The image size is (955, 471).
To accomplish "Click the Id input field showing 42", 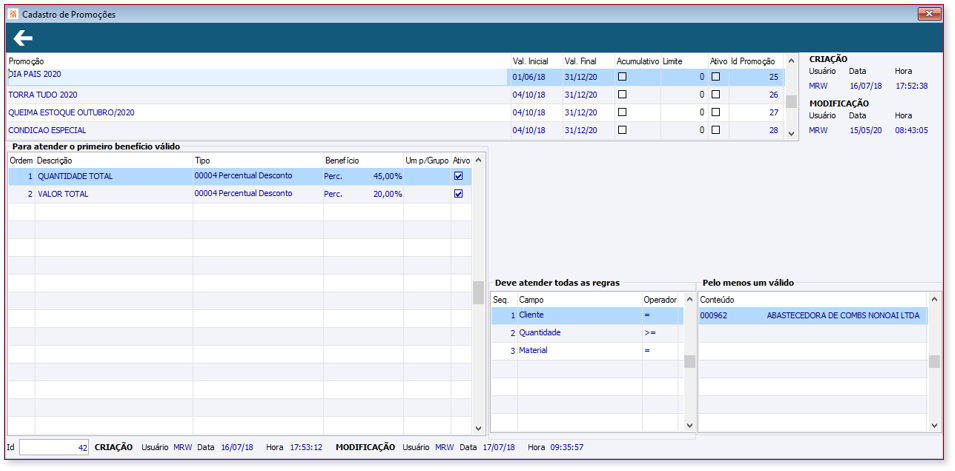I will [55, 447].
